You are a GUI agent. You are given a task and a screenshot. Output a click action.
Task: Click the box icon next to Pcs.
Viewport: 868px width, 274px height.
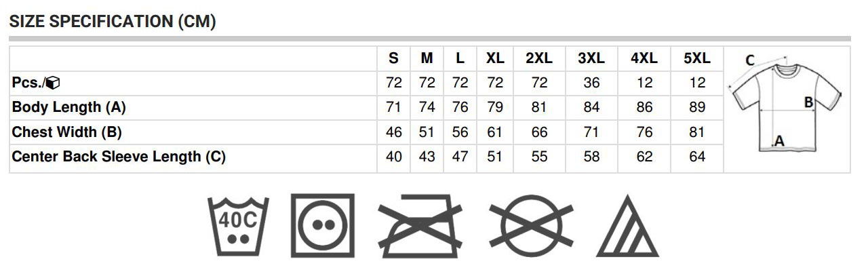coord(54,83)
